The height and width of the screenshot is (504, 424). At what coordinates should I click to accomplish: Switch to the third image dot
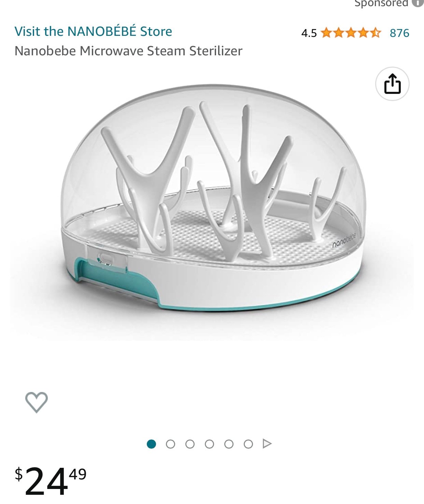[x=190, y=444]
